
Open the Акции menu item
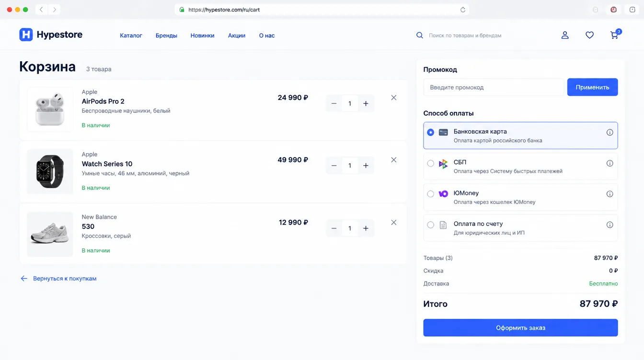[237, 35]
